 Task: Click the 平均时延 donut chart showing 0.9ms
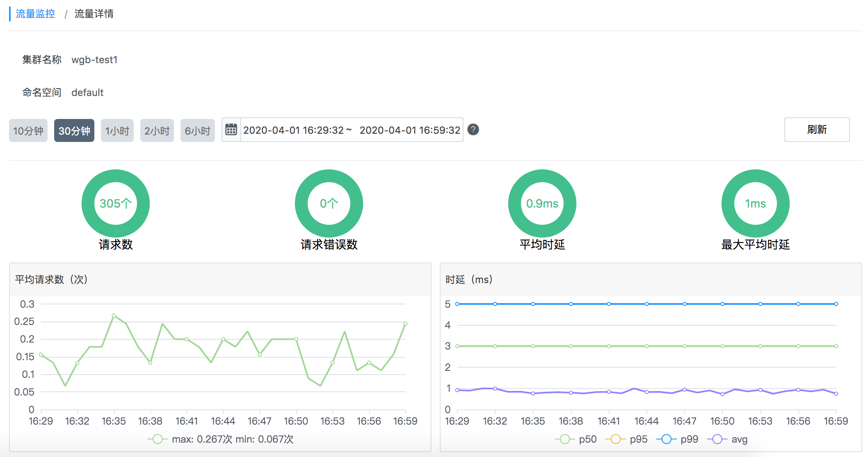click(x=542, y=203)
